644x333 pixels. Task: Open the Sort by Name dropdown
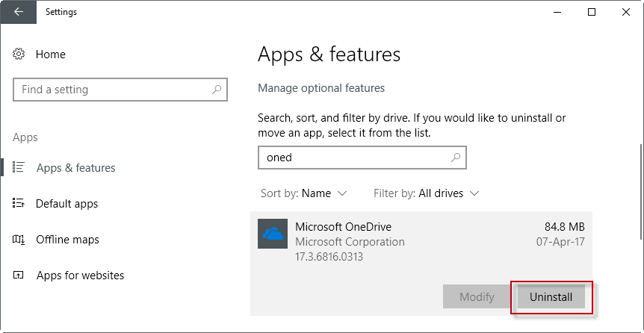pos(304,193)
